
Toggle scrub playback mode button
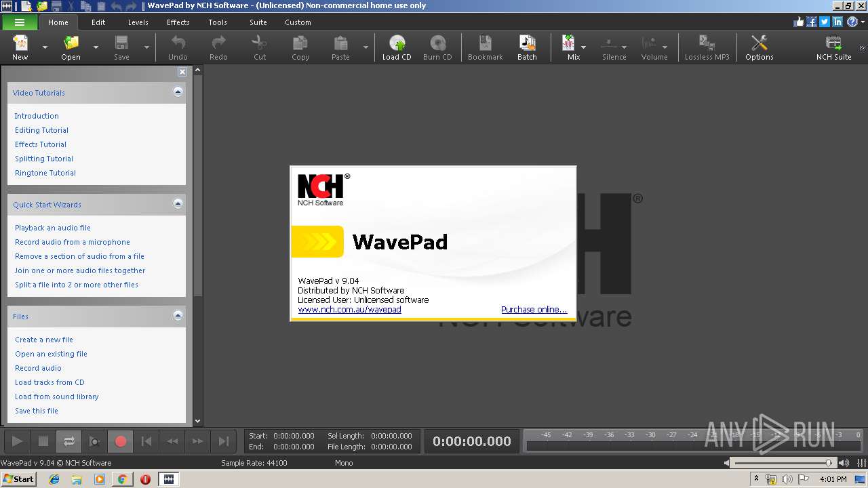click(x=95, y=441)
